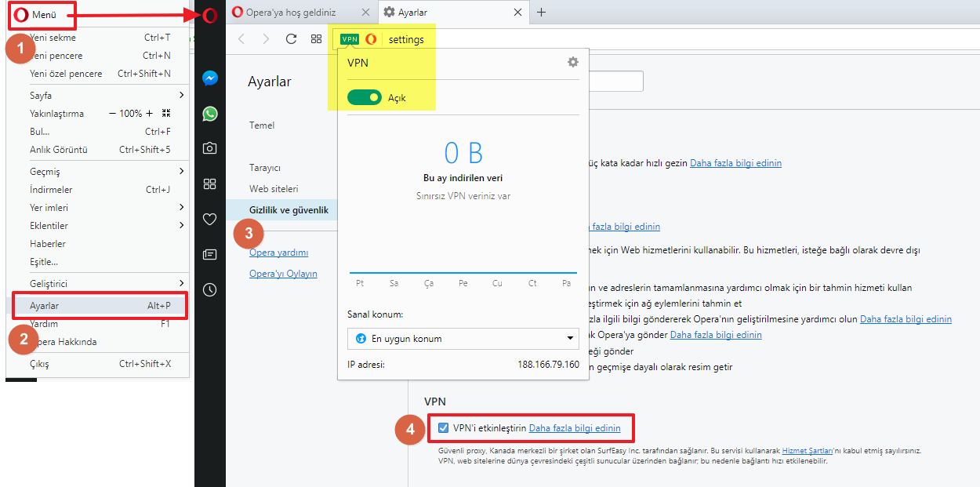Screen dimensions: 980x487
Task: Open VPN popup settings gear
Action: tap(573, 62)
